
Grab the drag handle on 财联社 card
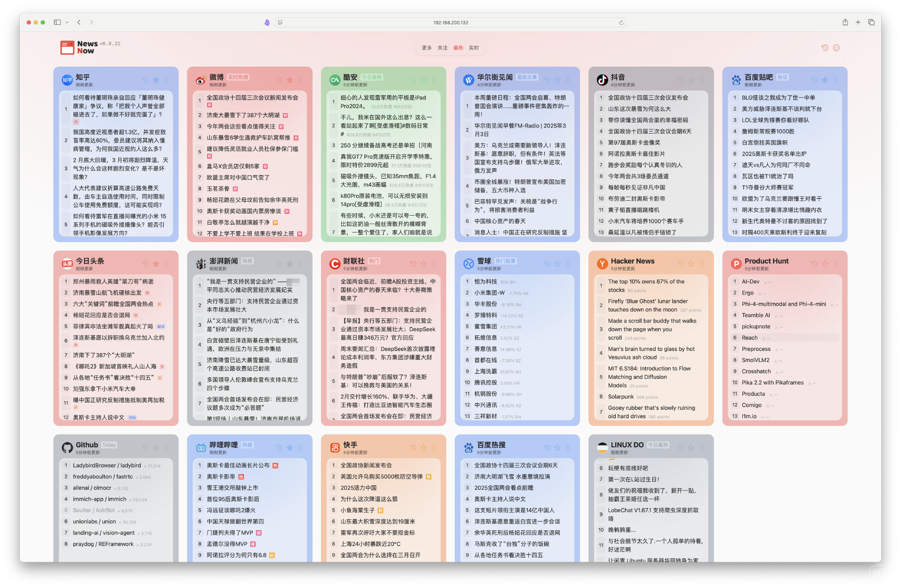(x=434, y=264)
